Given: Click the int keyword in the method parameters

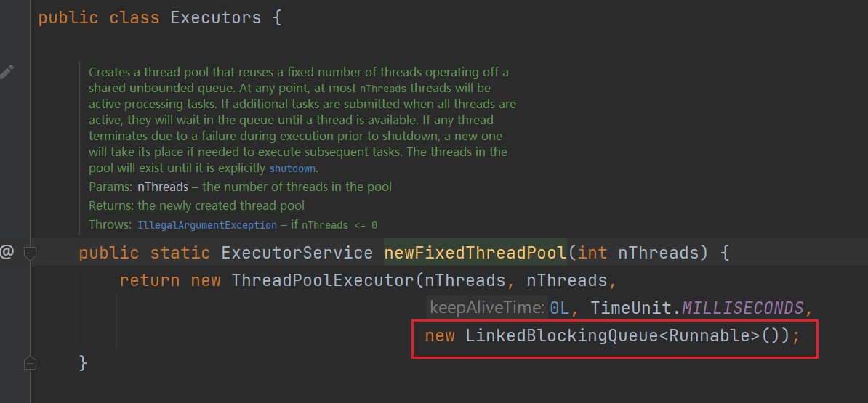Looking at the screenshot, I should pyautogui.click(x=592, y=253).
